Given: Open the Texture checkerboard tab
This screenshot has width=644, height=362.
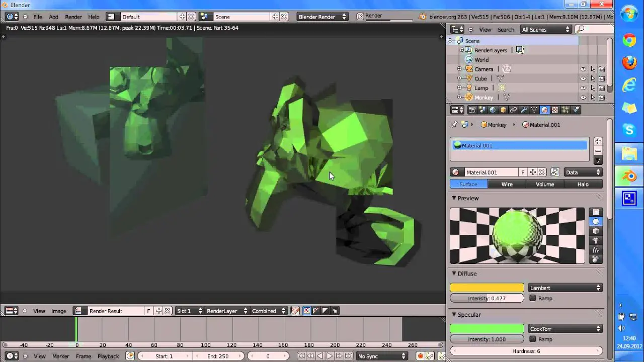Looking at the screenshot, I should click(x=554, y=110).
